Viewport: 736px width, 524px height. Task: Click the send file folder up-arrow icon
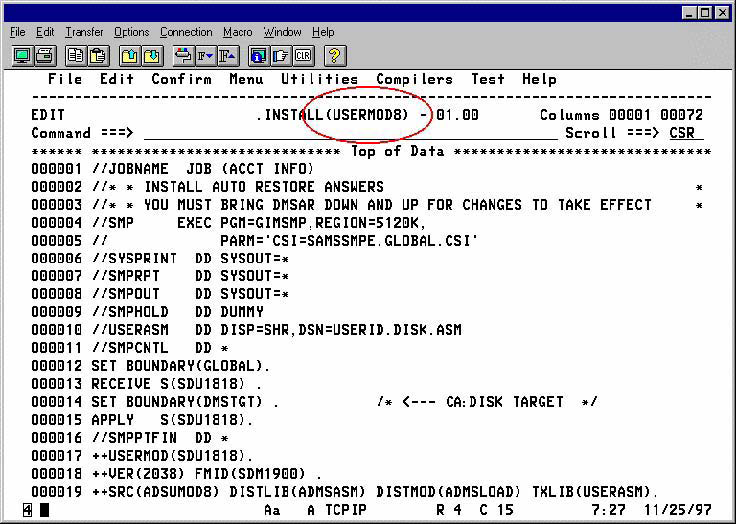coord(130,56)
